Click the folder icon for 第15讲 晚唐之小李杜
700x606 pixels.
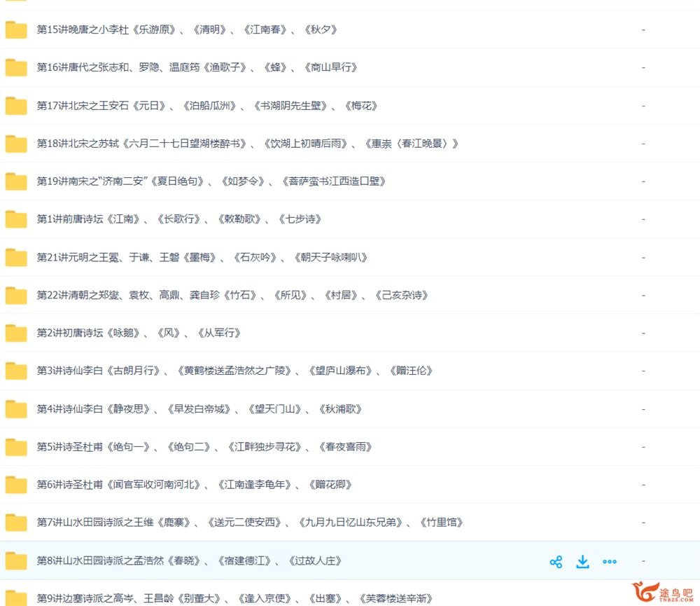pos(16,30)
